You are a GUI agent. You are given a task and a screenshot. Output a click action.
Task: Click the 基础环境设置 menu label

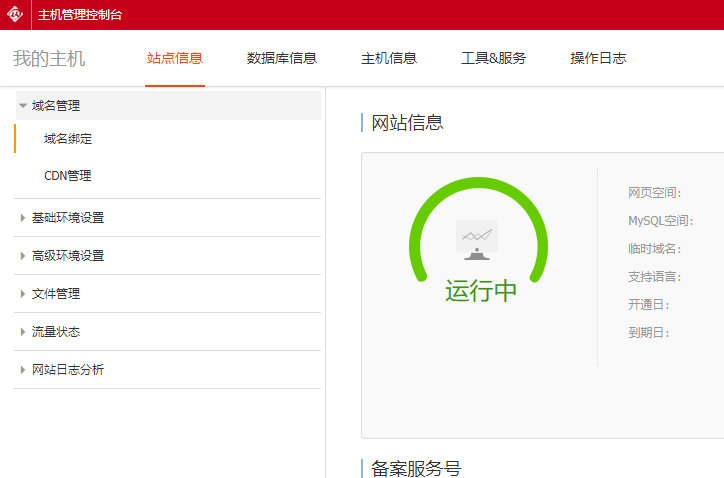tap(68, 218)
